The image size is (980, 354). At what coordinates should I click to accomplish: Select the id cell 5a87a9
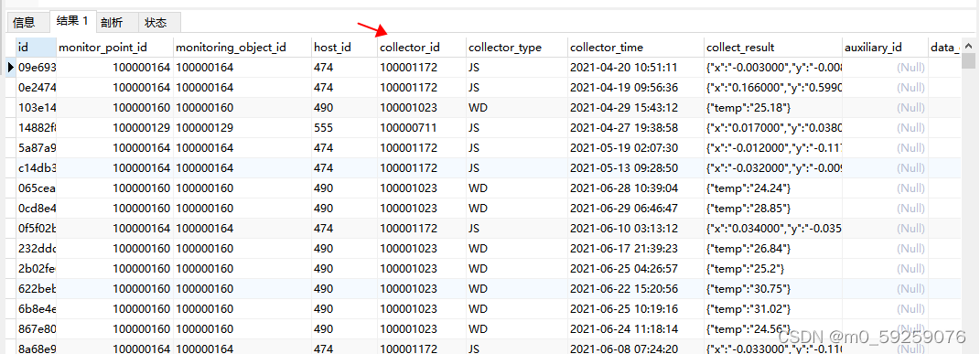tap(37, 148)
